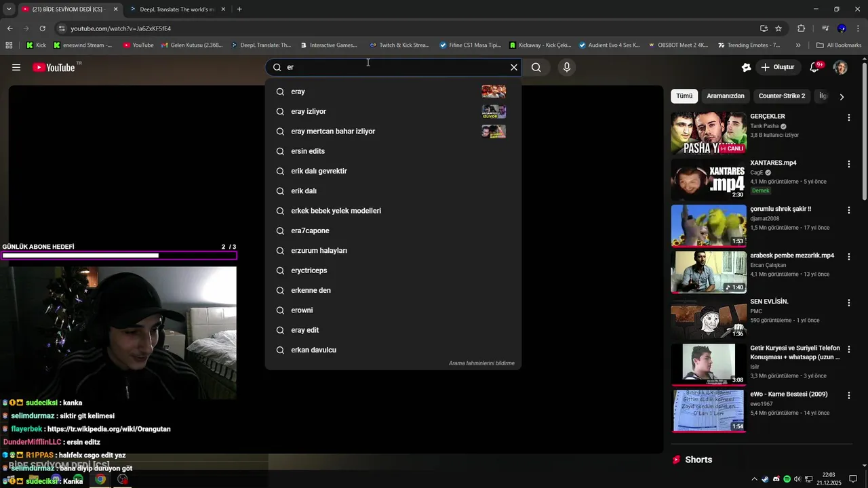
Task: Open Spotify from the system tray
Action: pos(787,479)
